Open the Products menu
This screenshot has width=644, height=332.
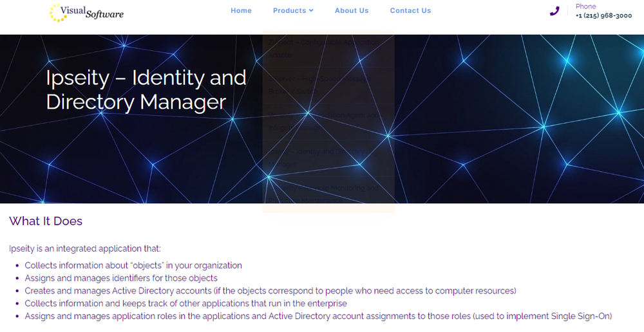[290, 11]
